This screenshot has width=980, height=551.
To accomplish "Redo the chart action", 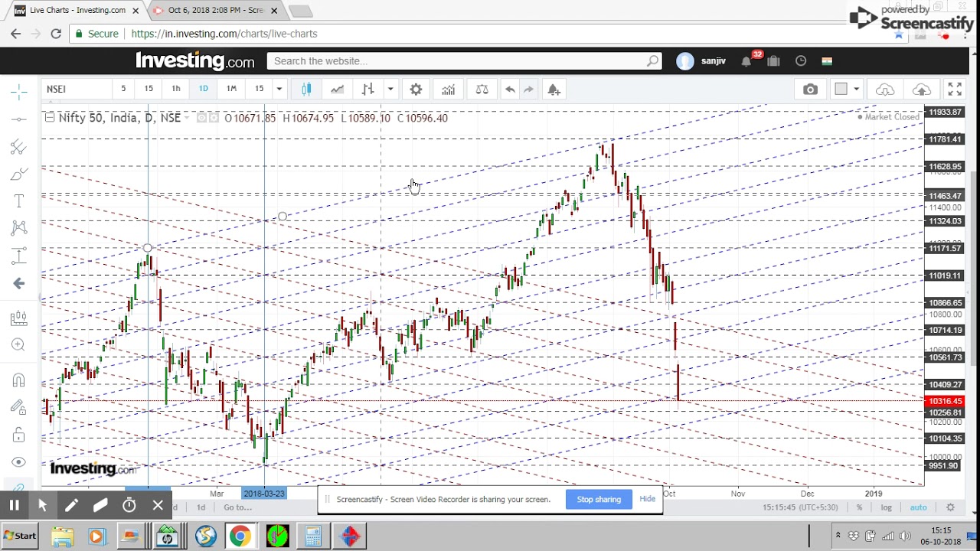I will click(528, 90).
